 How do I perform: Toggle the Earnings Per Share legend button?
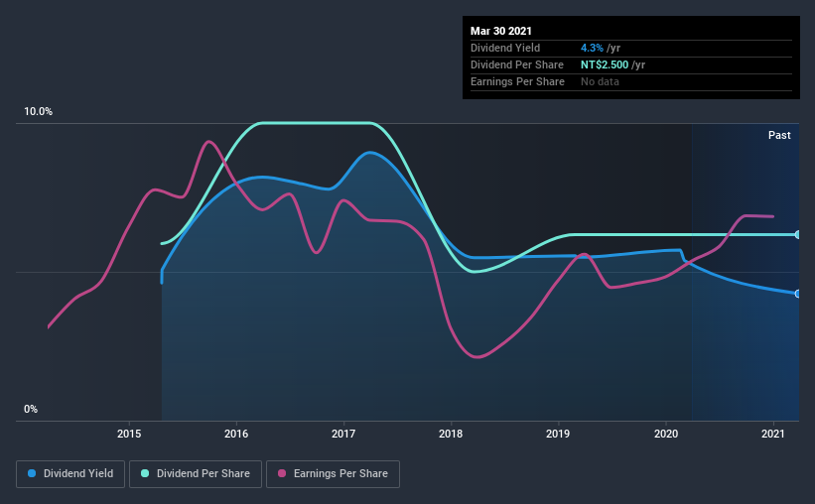click(x=333, y=474)
